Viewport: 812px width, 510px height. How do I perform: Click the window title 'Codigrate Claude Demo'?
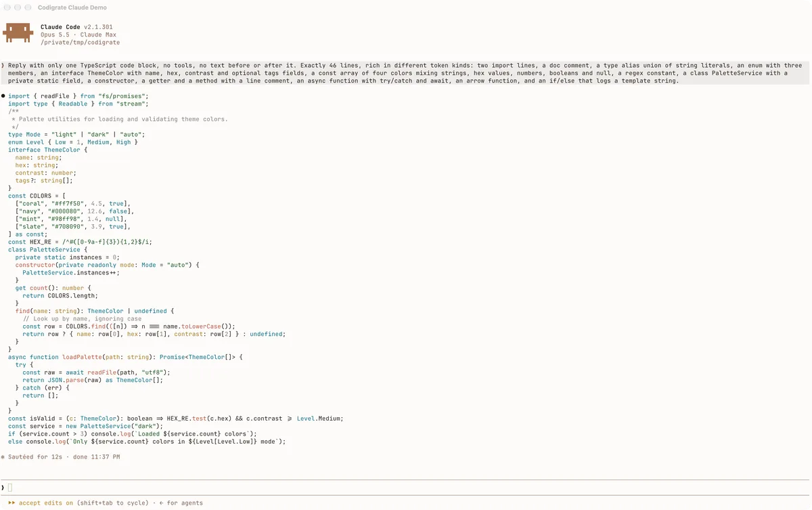(x=72, y=7)
